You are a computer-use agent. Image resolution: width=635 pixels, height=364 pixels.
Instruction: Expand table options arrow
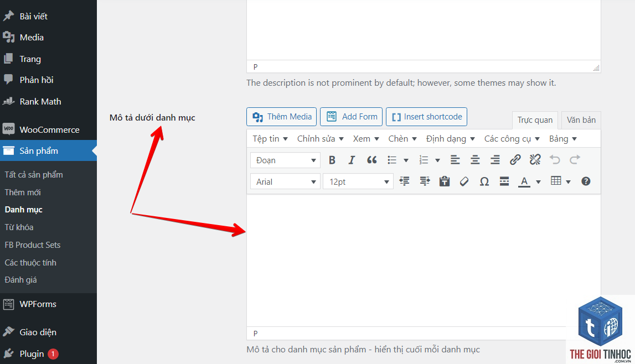pyautogui.click(x=568, y=182)
